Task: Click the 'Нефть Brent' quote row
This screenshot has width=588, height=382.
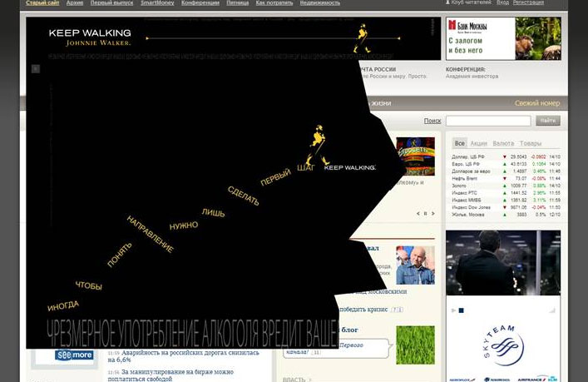Action: point(506,178)
